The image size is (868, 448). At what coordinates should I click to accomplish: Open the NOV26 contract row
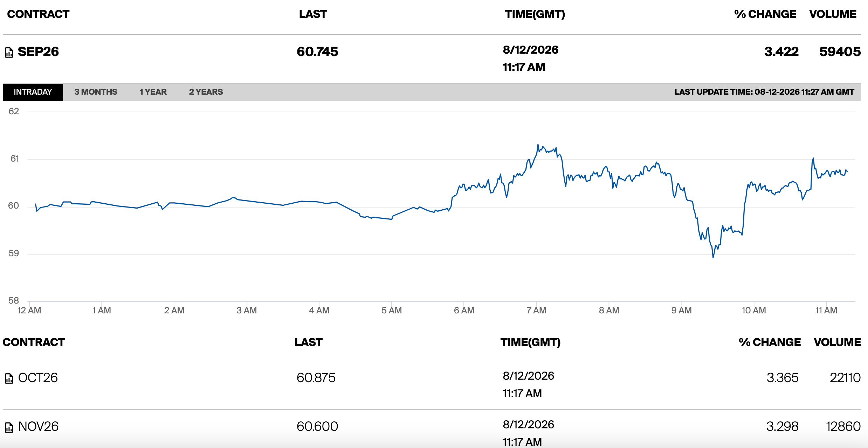pyautogui.click(x=432, y=429)
